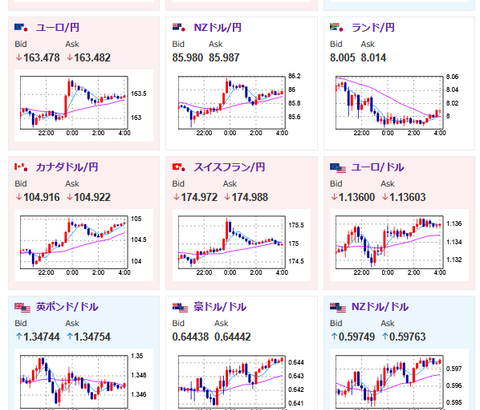Click the Rand/Yen candlestick chart
The width and height of the screenshot is (480, 410).
click(x=399, y=105)
